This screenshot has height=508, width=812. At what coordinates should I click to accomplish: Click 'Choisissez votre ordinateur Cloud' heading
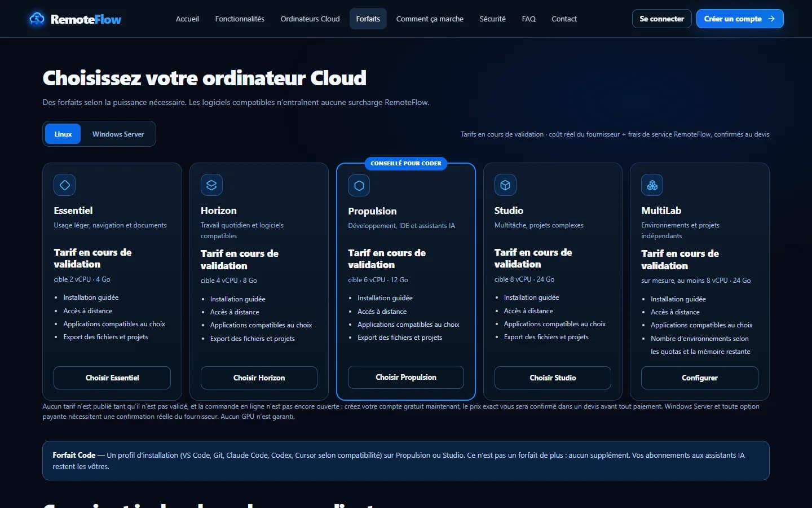[205, 78]
